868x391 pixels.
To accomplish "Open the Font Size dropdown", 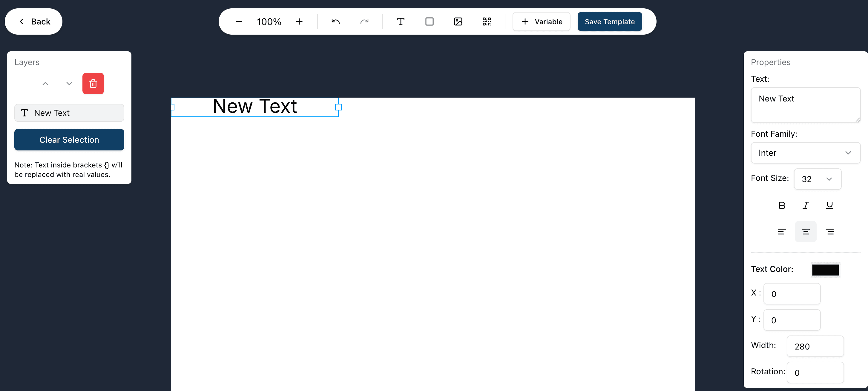I will point(818,179).
